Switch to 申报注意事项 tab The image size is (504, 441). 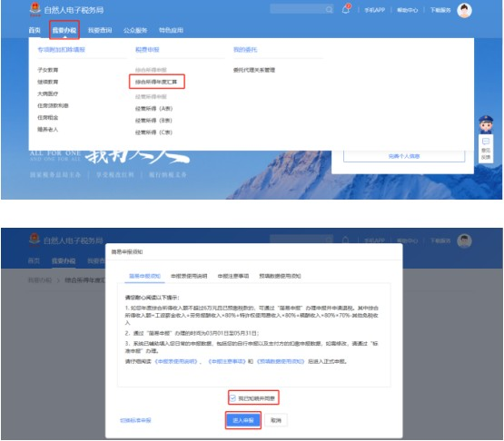pos(233,276)
